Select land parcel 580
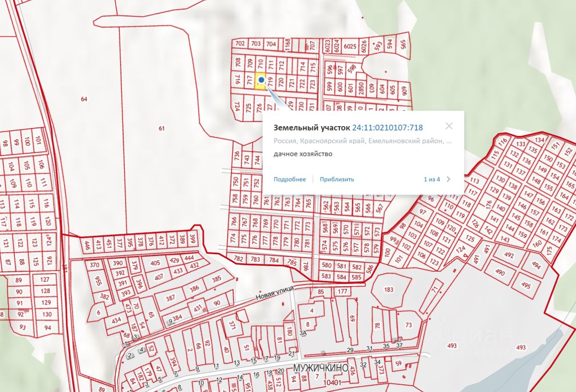The image size is (576, 392). click(327, 266)
